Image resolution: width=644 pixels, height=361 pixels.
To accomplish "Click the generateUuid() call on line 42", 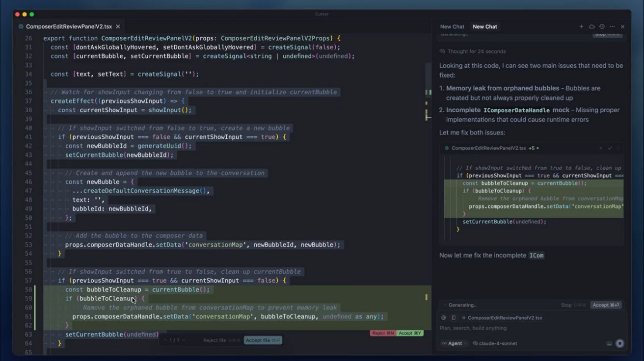I will pos(164,146).
